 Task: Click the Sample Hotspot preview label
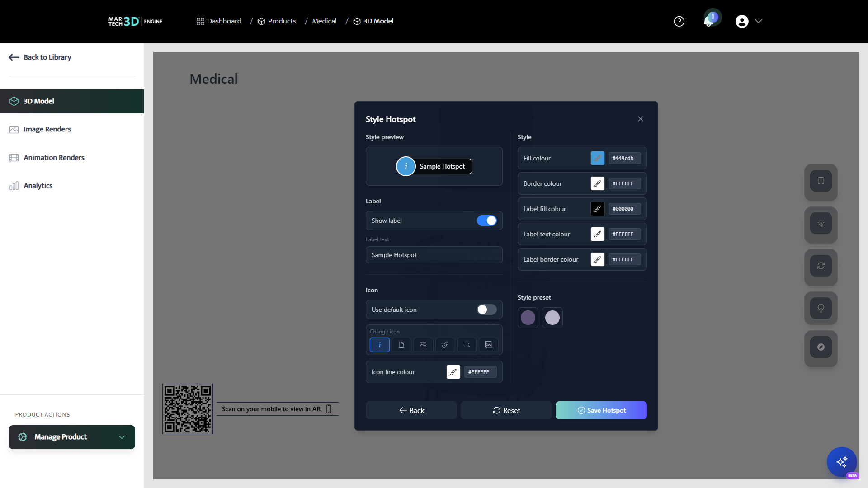point(442,166)
